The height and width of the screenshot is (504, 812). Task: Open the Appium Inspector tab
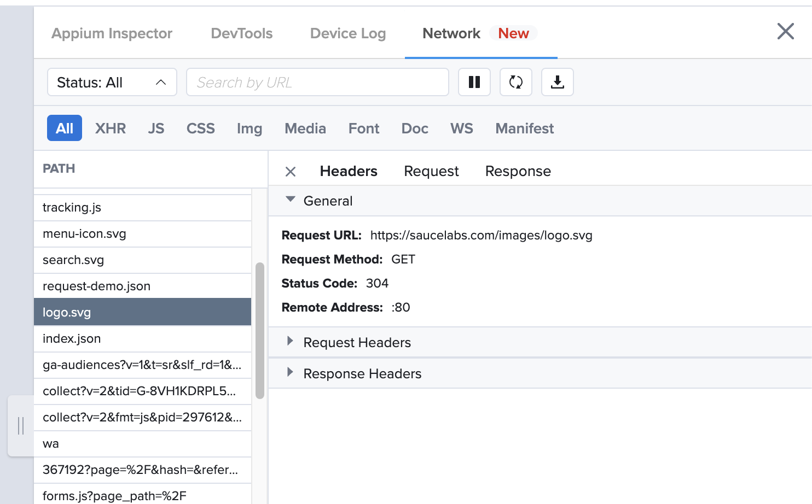pos(112,33)
